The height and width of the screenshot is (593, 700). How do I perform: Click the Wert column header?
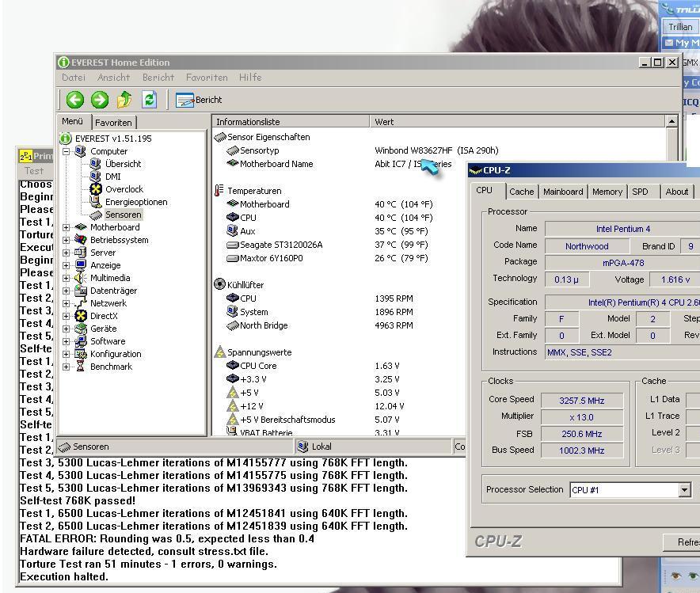click(x=518, y=121)
